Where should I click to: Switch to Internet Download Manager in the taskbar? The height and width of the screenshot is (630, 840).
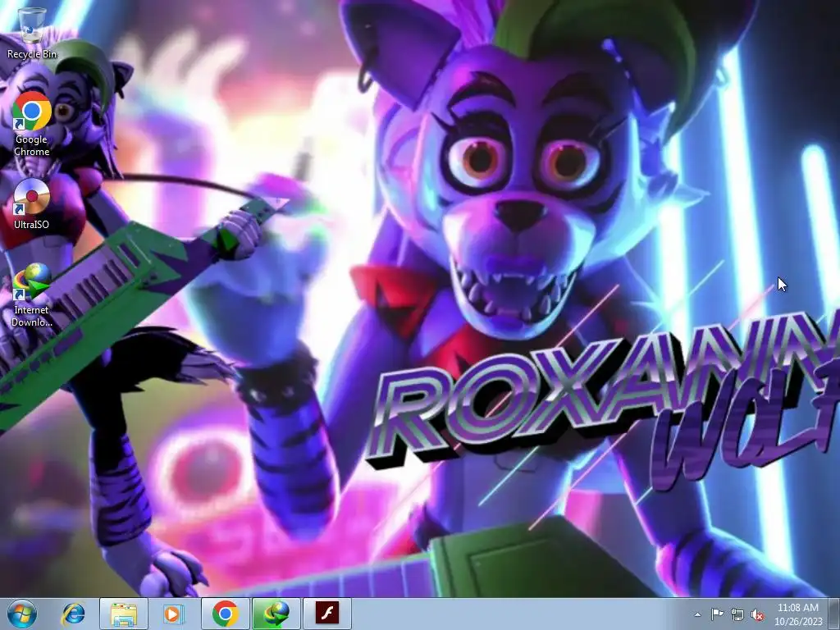276,614
